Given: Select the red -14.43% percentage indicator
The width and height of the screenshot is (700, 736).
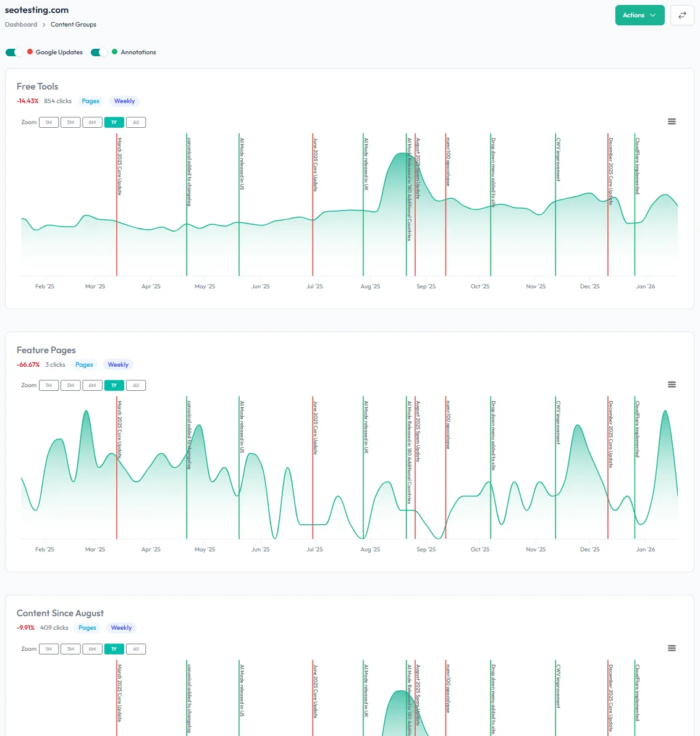Looking at the screenshot, I should pyautogui.click(x=28, y=101).
